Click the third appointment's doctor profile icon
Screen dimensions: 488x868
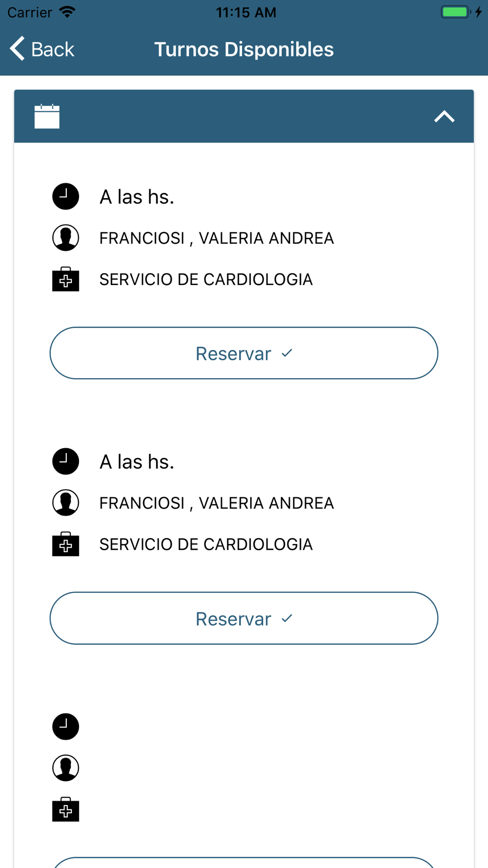[x=65, y=768]
